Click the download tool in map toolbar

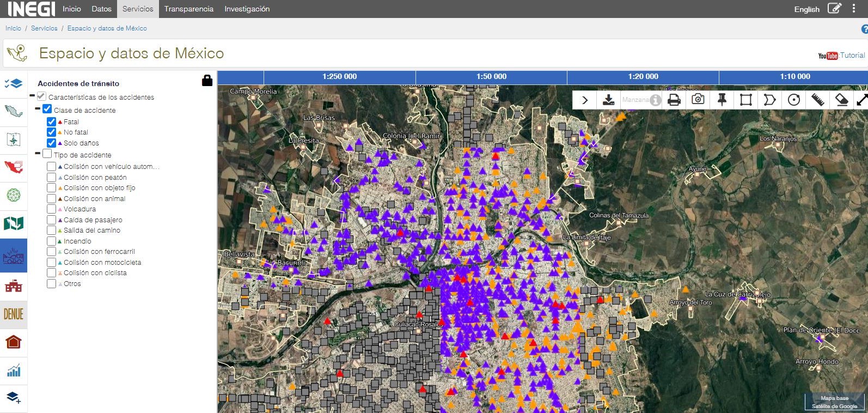tap(609, 100)
